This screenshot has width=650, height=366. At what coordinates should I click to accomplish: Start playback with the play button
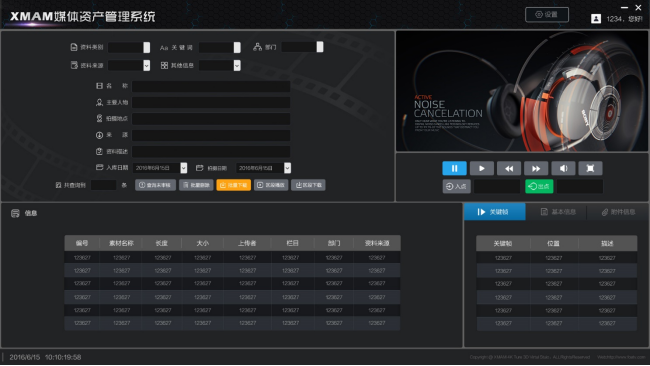point(482,168)
